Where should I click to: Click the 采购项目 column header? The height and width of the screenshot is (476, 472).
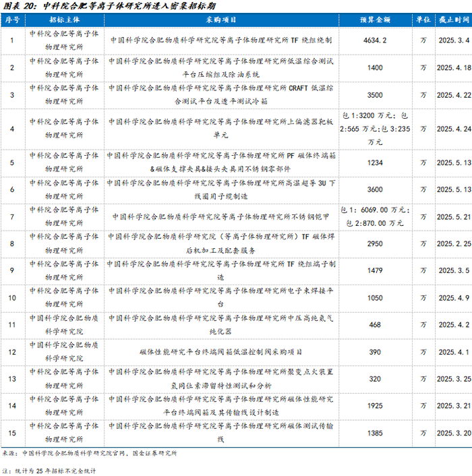tap(221, 20)
